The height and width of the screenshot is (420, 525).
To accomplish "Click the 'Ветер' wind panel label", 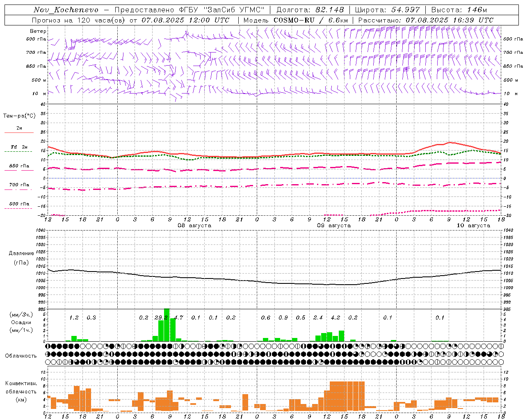I will (x=38, y=31).
